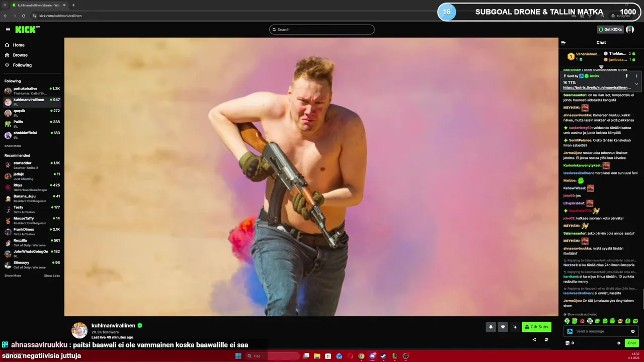Open Steam from the taskbar
Image resolution: width=644 pixels, height=362 pixels.
(x=383, y=356)
